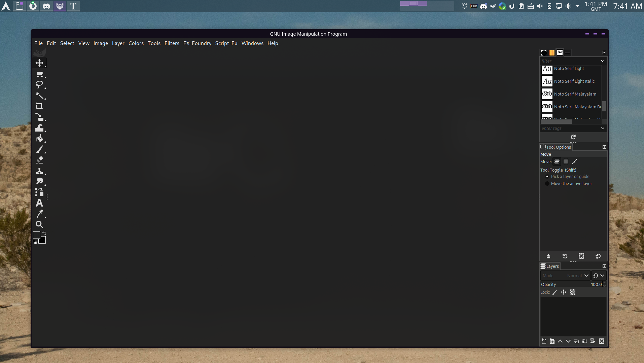The height and width of the screenshot is (363, 644).
Task: Toggle the lock alpha channel option
Action: pyautogui.click(x=573, y=292)
